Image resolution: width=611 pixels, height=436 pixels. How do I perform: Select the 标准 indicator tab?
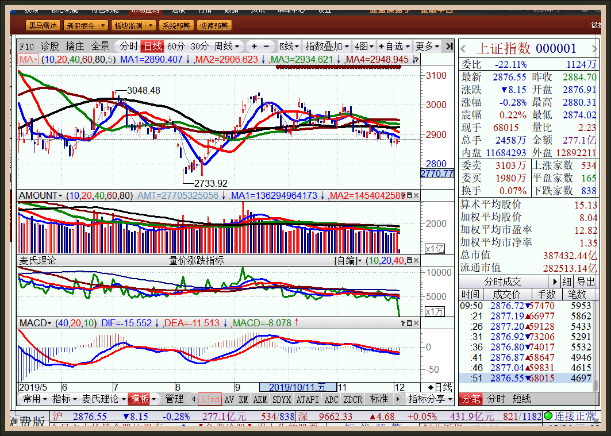378,399
